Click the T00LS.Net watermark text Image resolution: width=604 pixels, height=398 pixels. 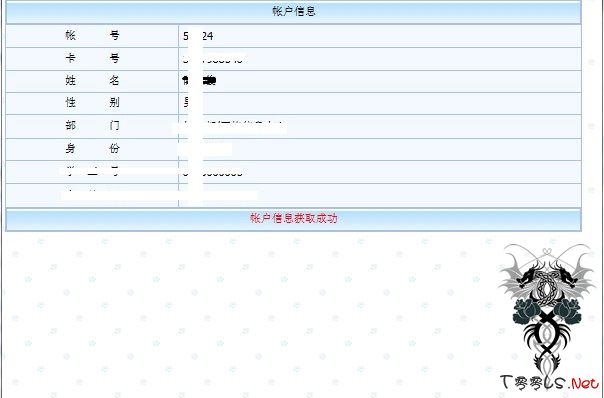click(x=550, y=383)
